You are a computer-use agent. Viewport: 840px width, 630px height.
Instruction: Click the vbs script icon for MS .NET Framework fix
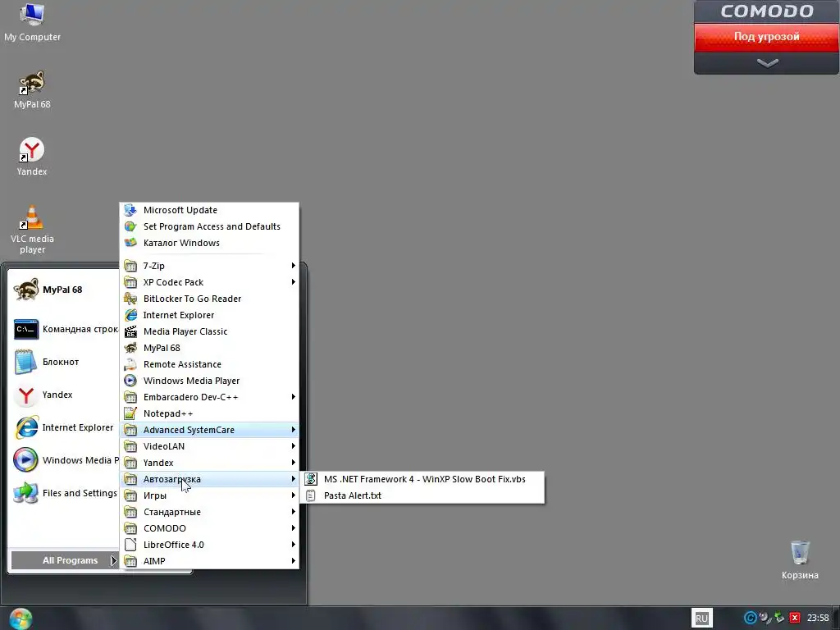click(311, 479)
